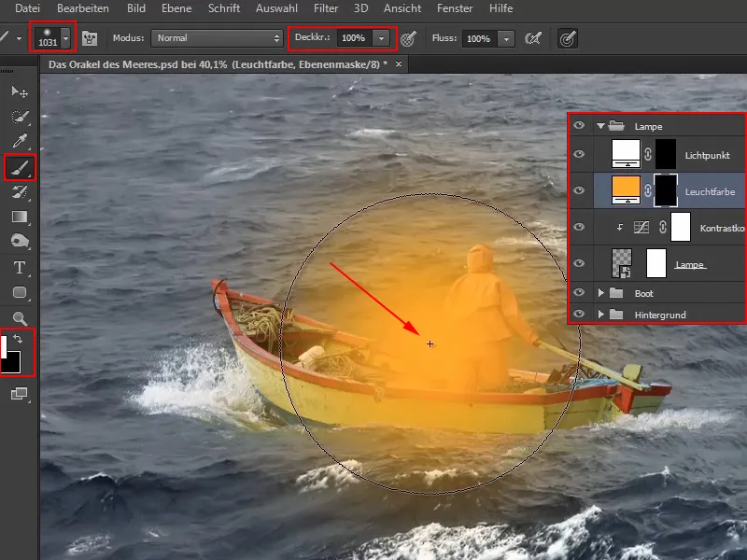Open the Bearbeiten menu
Image resolution: width=747 pixels, height=560 pixels.
[x=83, y=8]
